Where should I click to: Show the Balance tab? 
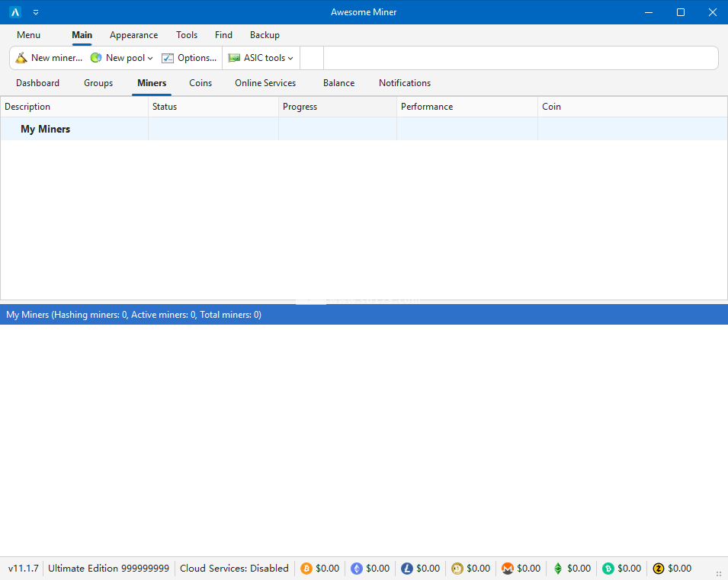pos(339,82)
